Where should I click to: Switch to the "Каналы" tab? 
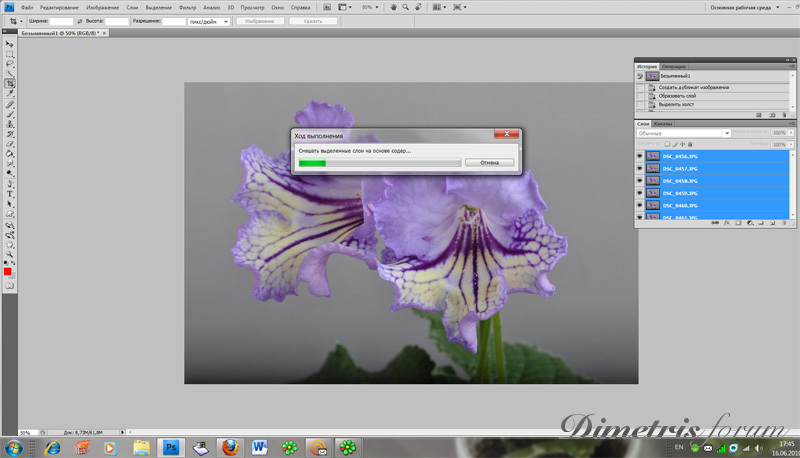664,124
